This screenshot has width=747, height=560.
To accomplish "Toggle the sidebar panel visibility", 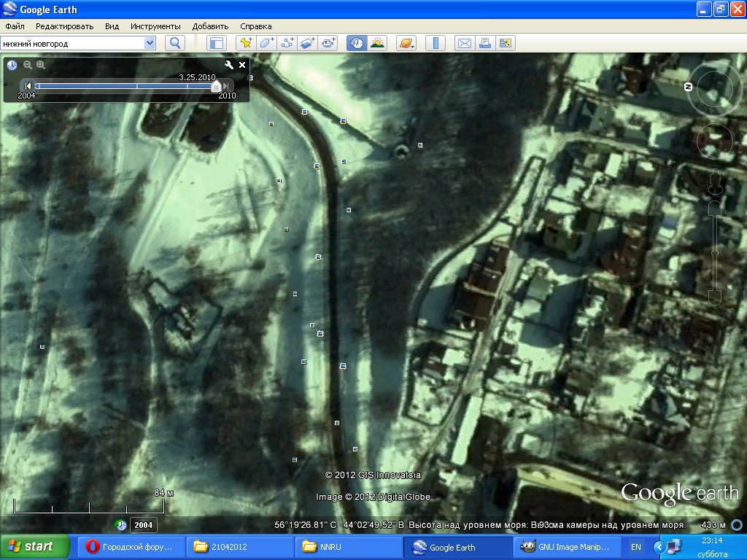I will [217, 43].
